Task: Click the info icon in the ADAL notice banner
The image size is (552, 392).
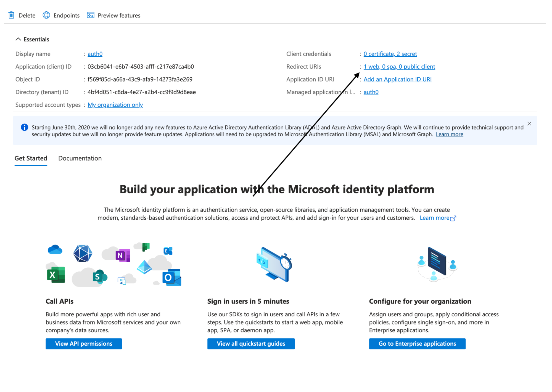Action: click(x=25, y=127)
